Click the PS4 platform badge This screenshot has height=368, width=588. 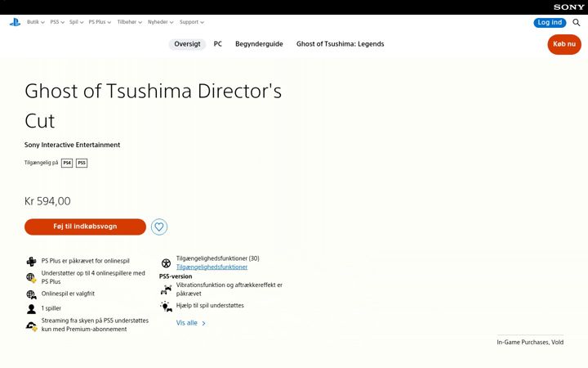(x=67, y=163)
